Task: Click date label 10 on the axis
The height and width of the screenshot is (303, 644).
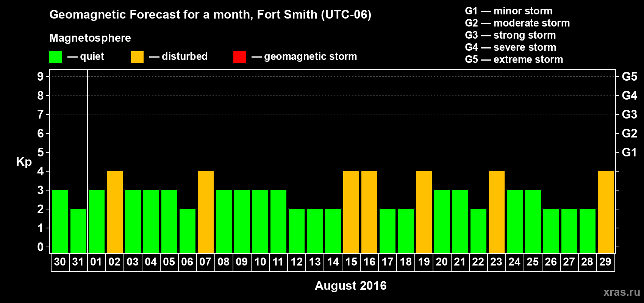Action: (260, 262)
